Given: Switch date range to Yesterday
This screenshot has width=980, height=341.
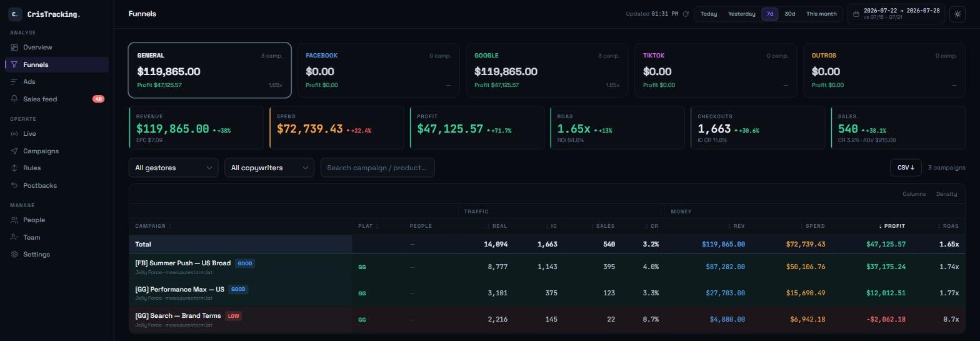Looking at the screenshot, I should click(741, 14).
